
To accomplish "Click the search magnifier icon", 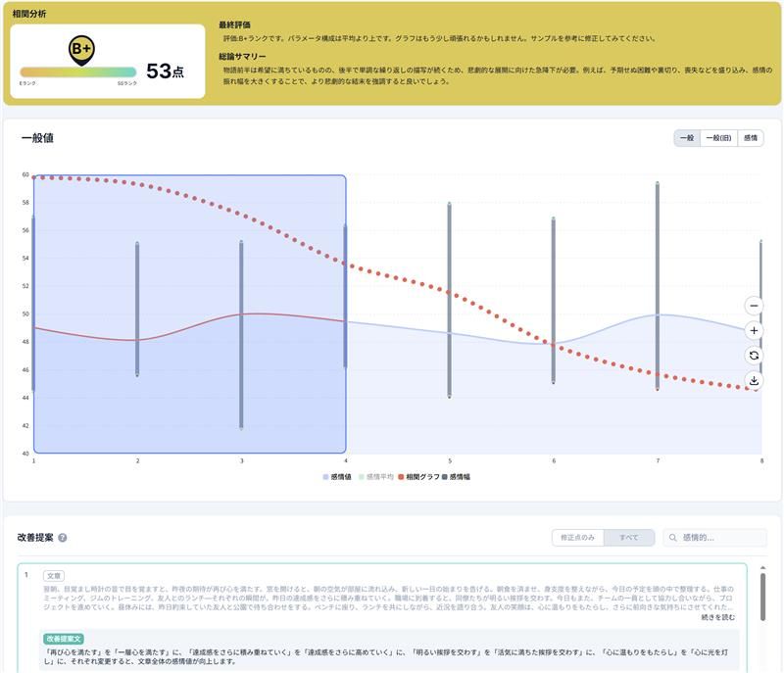I will tap(673, 538).
